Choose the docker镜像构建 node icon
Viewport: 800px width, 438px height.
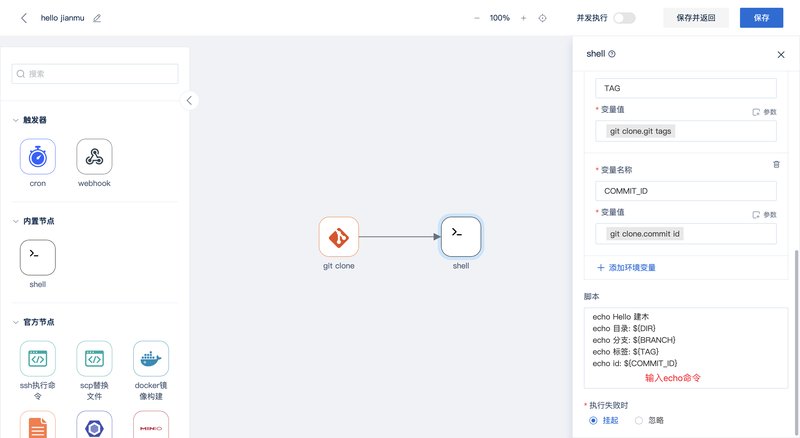pos(151,359)
